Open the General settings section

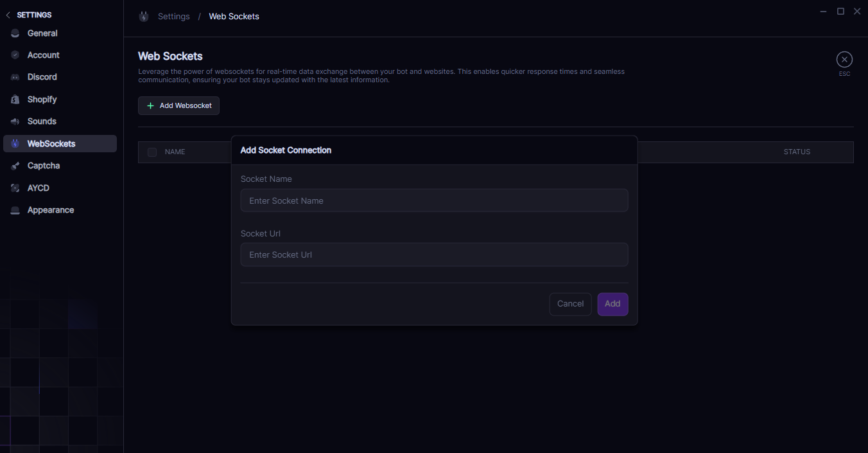(x=42, y=33)
